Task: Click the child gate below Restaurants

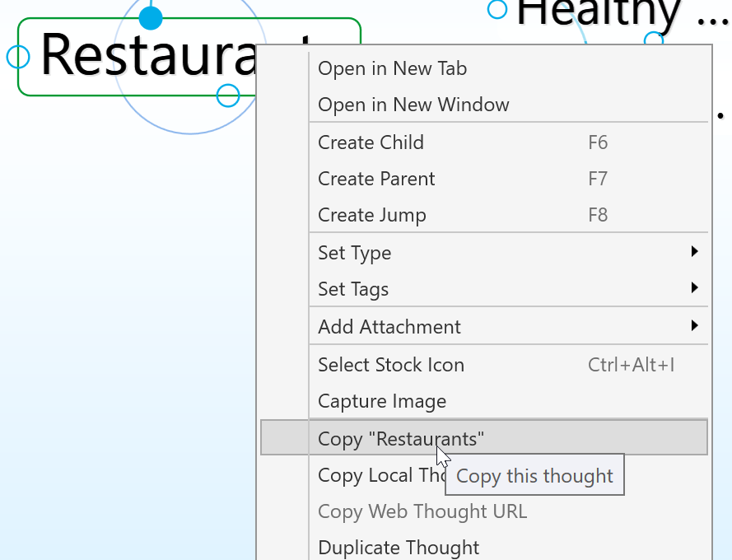Action: [x=228, y=96]
